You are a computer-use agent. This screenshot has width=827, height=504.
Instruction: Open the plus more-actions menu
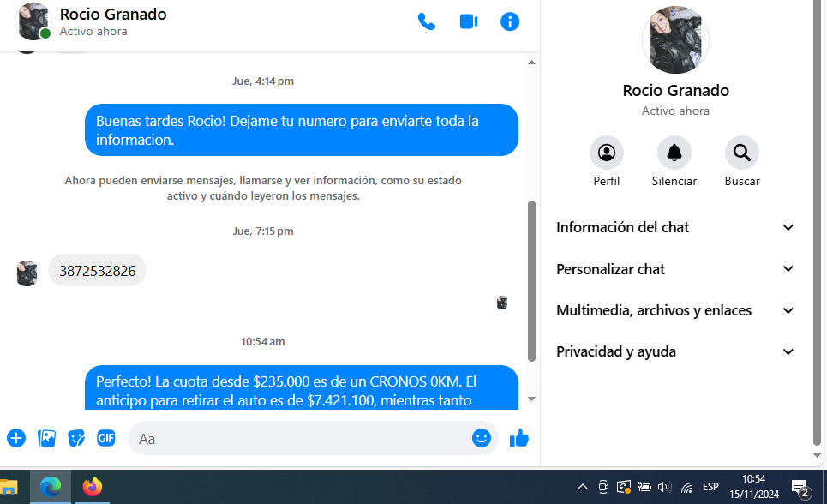(16, 438)
